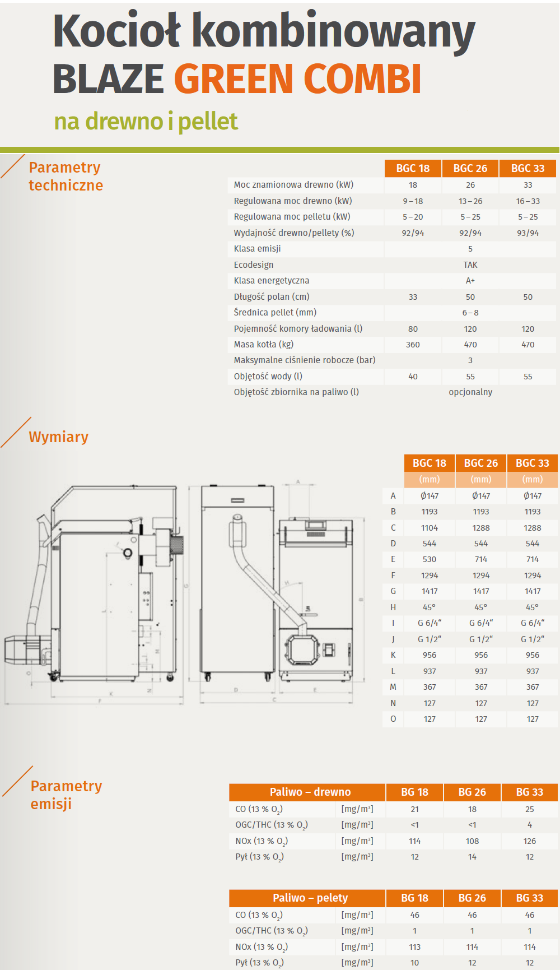This screenshot has height=970, width=560.
Task: Select the "530" value in dimension row E
Action: coord(430,559)
